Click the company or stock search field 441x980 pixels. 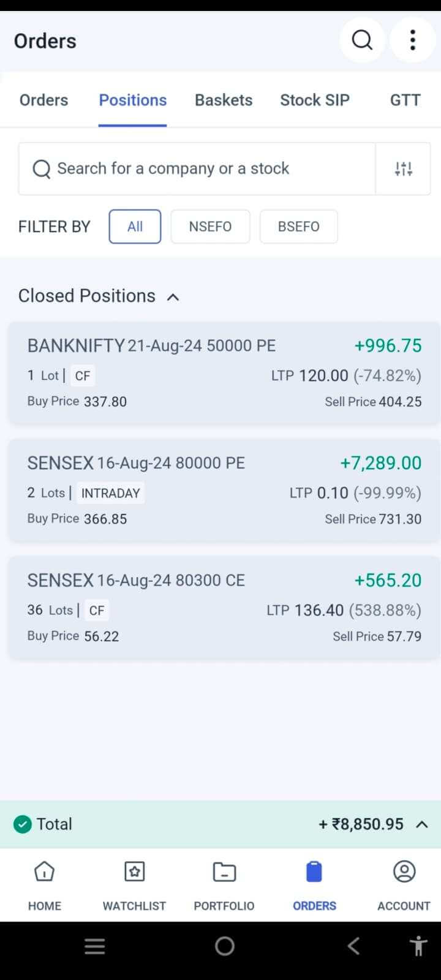coord(197,169)
